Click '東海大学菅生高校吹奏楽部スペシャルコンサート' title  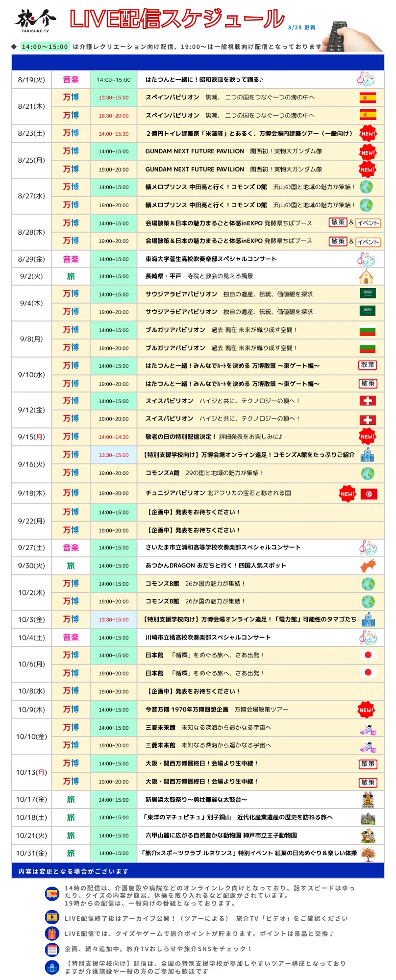(211, 259)
